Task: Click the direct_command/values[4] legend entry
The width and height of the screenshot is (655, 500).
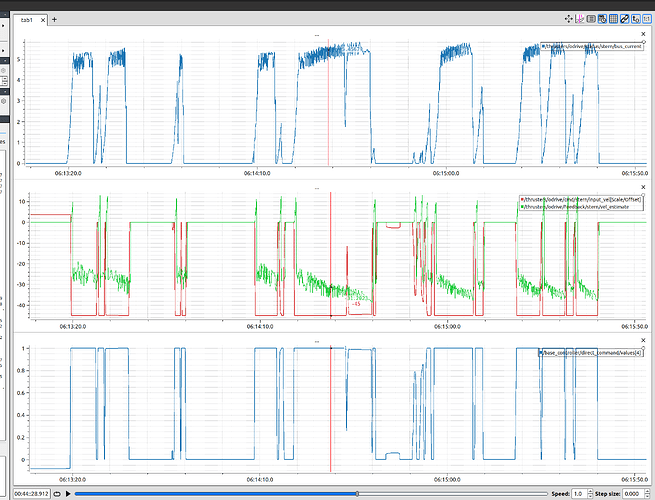Action: 591,353
